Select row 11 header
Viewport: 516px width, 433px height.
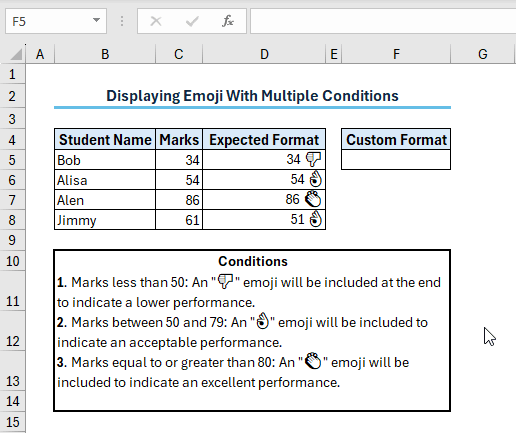click(x=12, y=291)
